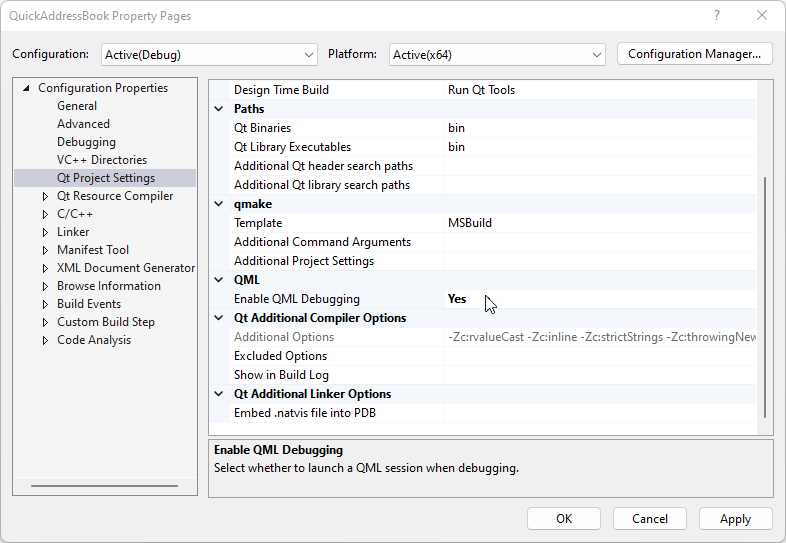Collapse the Configuration Properties tree node

pyautogui.click(x=26, y=88)
